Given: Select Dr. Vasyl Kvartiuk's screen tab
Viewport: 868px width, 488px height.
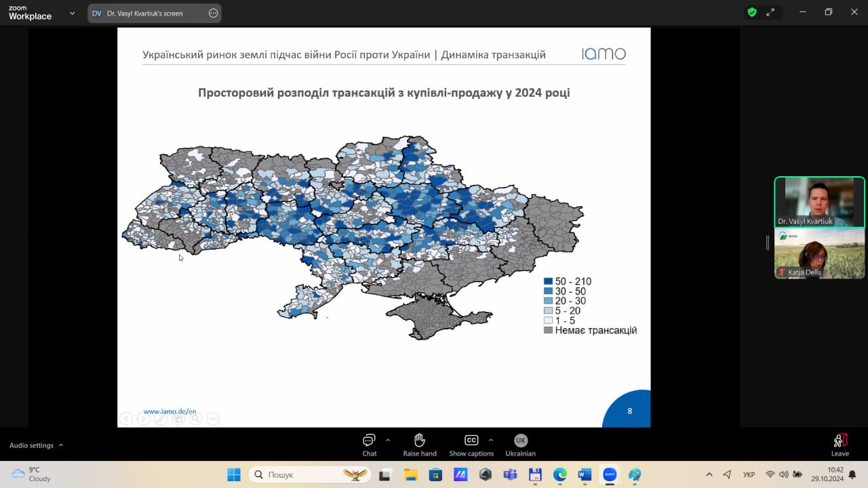Looking at the screenshot, I should (x=144, y=13).
